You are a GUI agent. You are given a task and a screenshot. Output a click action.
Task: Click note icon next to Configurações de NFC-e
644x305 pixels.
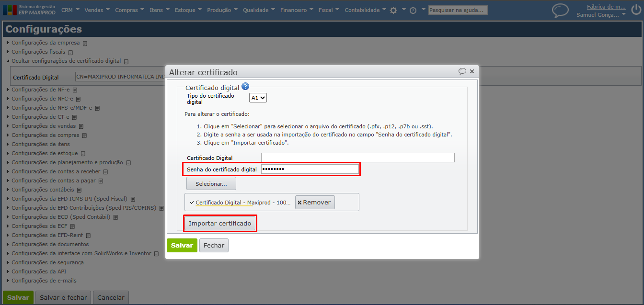pyautogui.click(x=78, y=99)
